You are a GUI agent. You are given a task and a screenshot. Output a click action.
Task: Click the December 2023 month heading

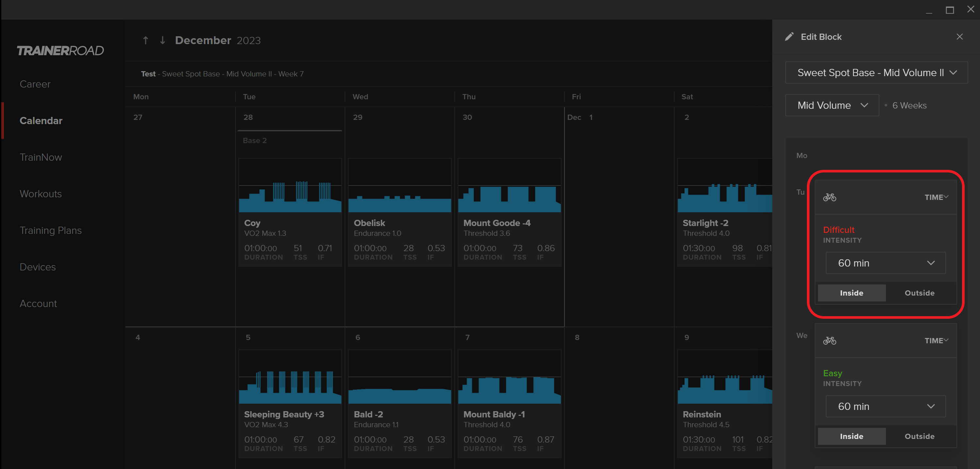218,40
